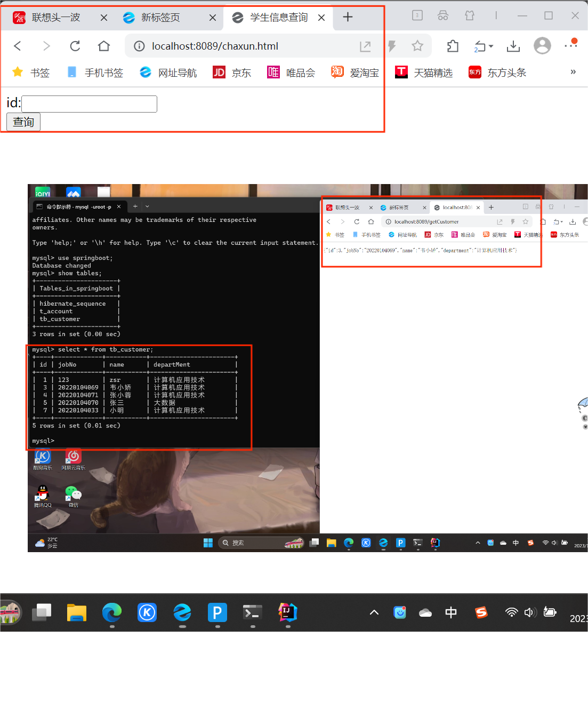Toggle the lightning speed mode icon
This screenshot has width=588, height=709.
(x=392, y=46)
